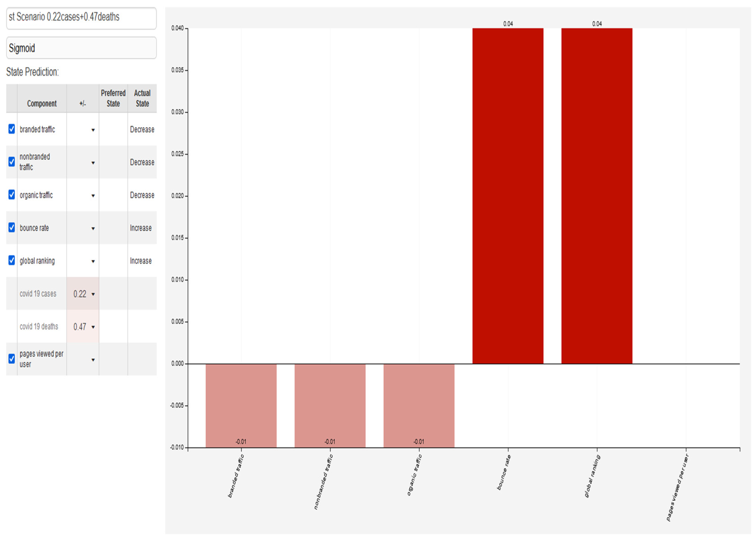
Task: Open bounce rate +/- dropdown arrow
Action: click(93, 229)
